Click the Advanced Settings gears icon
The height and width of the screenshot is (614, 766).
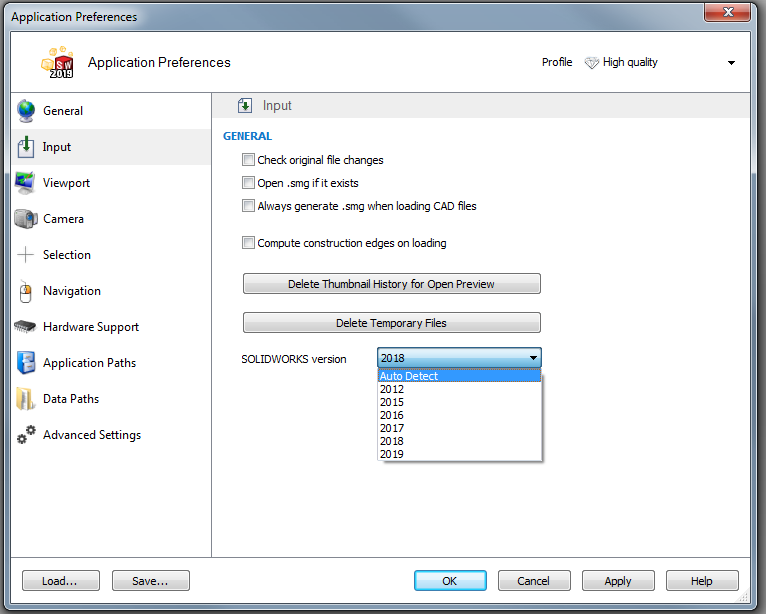(x=26, y=435)
